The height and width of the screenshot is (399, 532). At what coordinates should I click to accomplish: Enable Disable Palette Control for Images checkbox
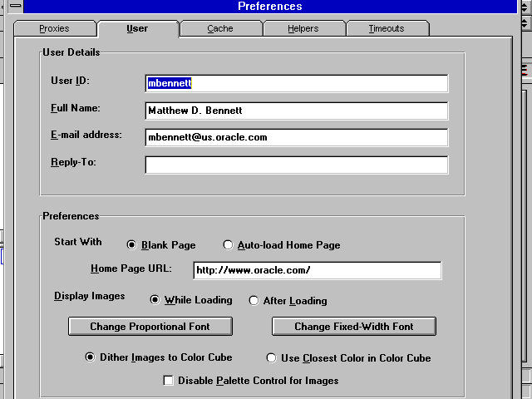pos(169,381)
